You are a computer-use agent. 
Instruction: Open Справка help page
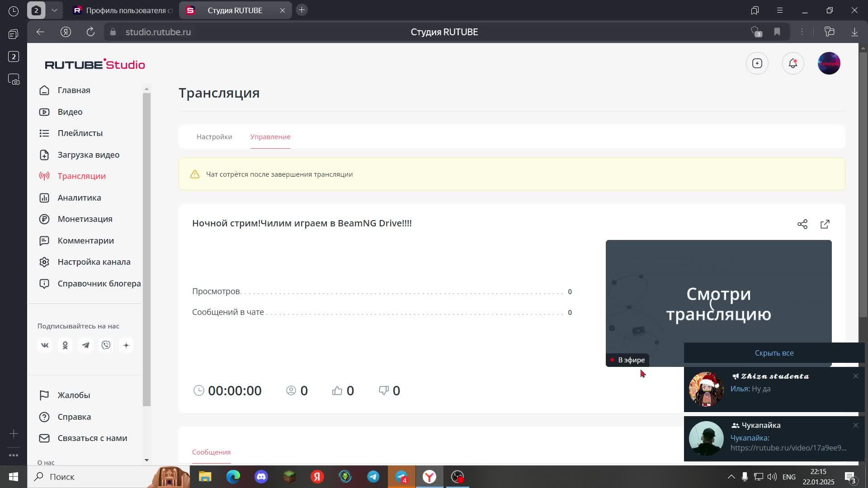coord(74,417)
